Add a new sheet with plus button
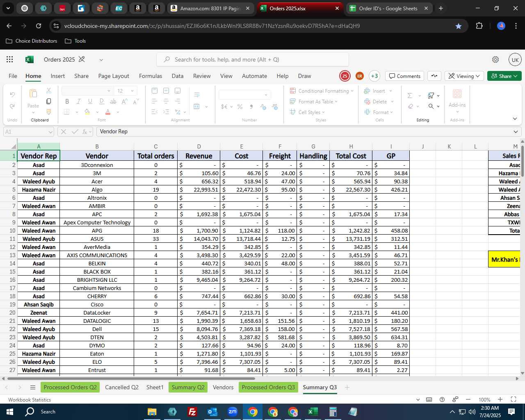This screenshot has height=420, width=525. [347, 387]
